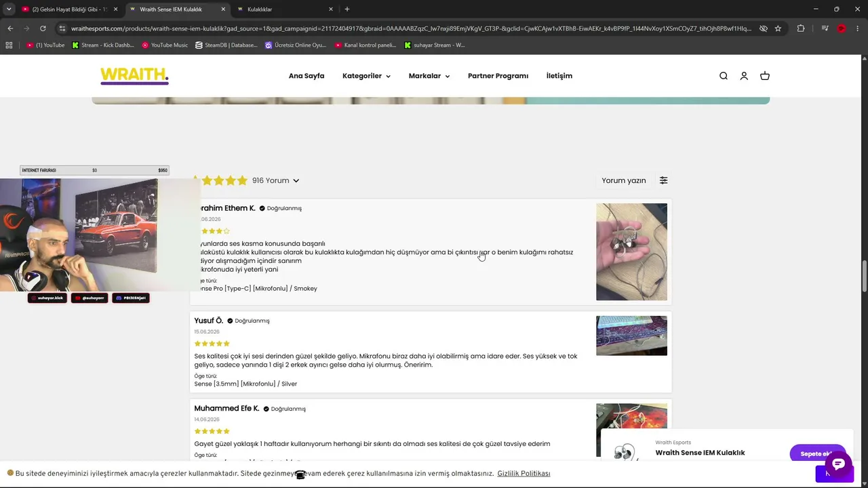Click the Doğrulanmış badge next to İbrahim Ethem K.
The height and width of the screenshot is (488, 868).
(281, 208)
